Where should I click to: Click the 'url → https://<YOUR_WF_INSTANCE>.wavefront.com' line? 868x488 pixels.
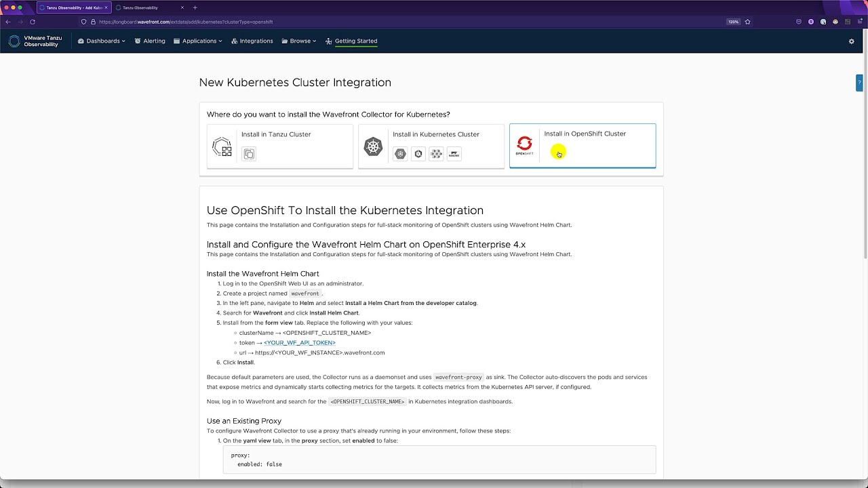[x=312, y=352]
